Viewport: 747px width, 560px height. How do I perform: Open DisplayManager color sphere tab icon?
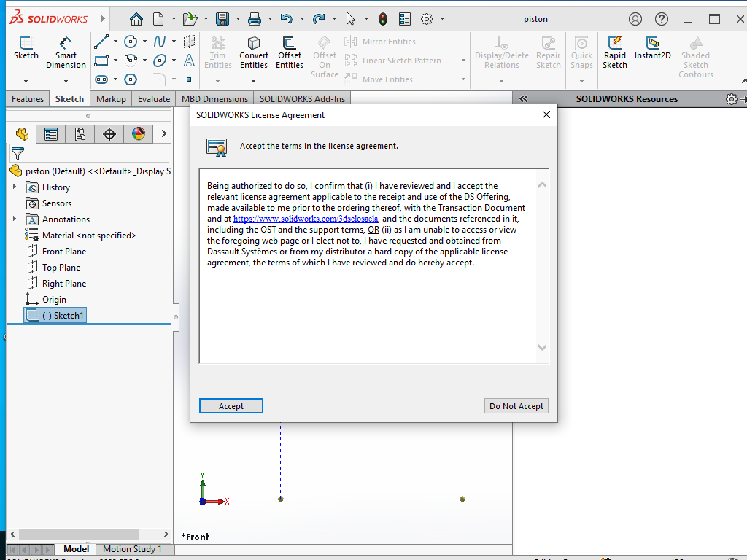(x=139, y=134)
